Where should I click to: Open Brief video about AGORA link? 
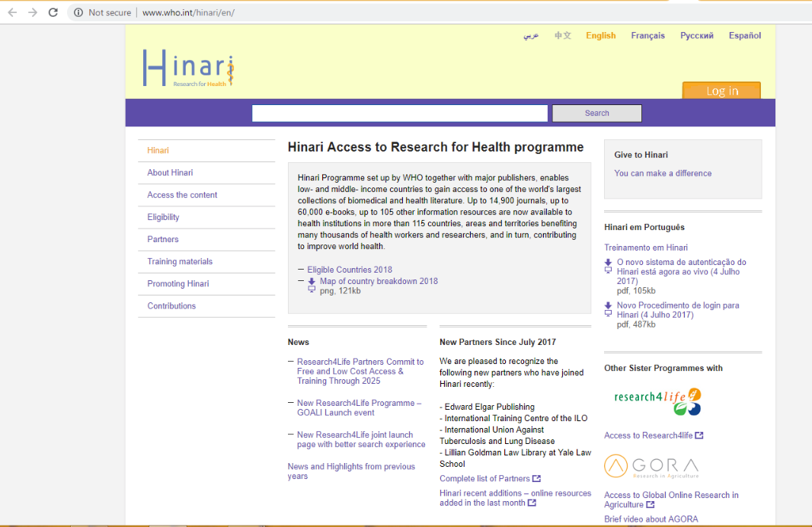click(651, 519)
